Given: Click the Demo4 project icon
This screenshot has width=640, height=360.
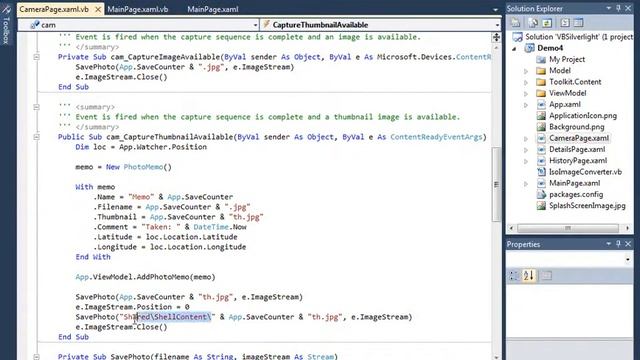Looking at the screenshot, I should tap(529, 48).
